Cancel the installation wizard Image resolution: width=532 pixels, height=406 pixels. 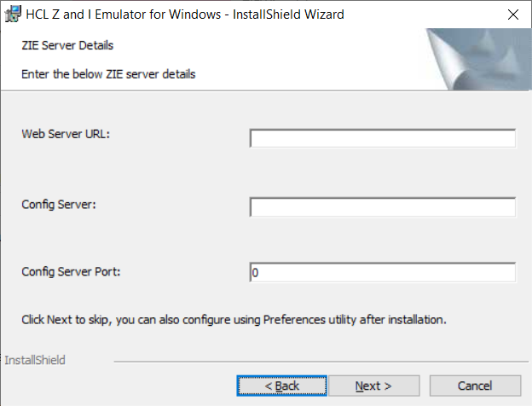click(x=474, y=386)
